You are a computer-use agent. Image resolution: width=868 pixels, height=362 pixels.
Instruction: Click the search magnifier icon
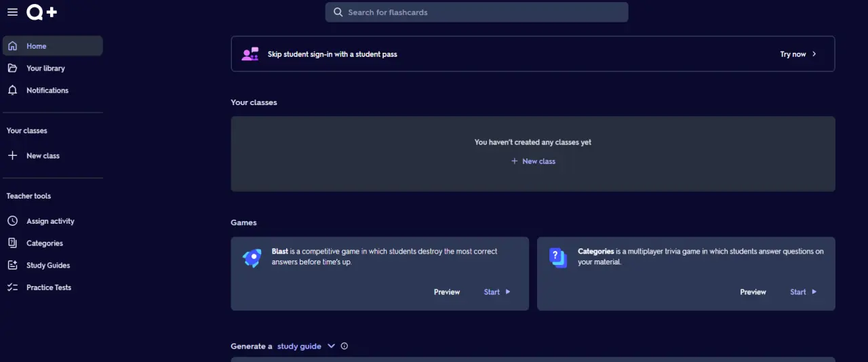tap(338, 12)
